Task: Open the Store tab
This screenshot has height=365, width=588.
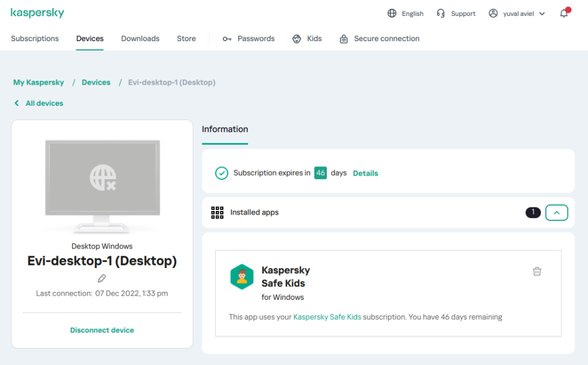Action: 186,39
